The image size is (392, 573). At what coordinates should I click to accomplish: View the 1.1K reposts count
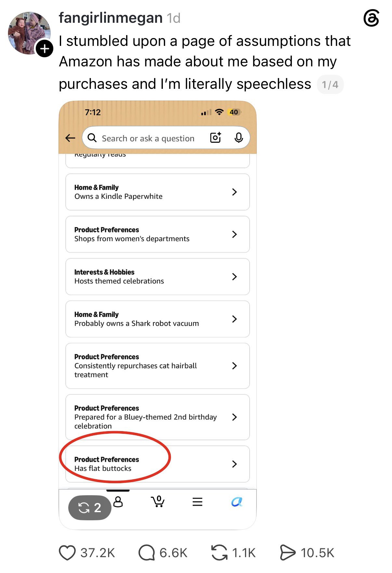click(244, 553)
